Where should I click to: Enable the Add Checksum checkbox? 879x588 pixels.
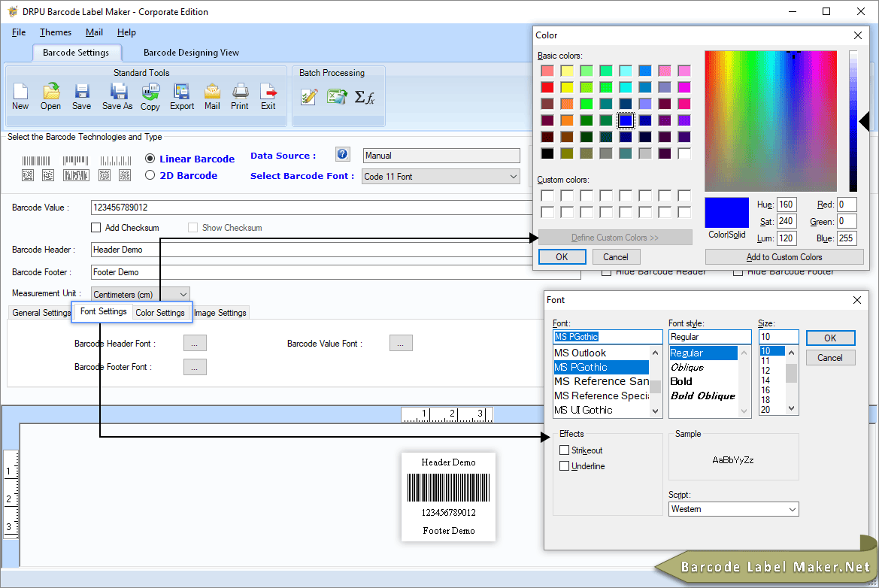coord(95,228)
